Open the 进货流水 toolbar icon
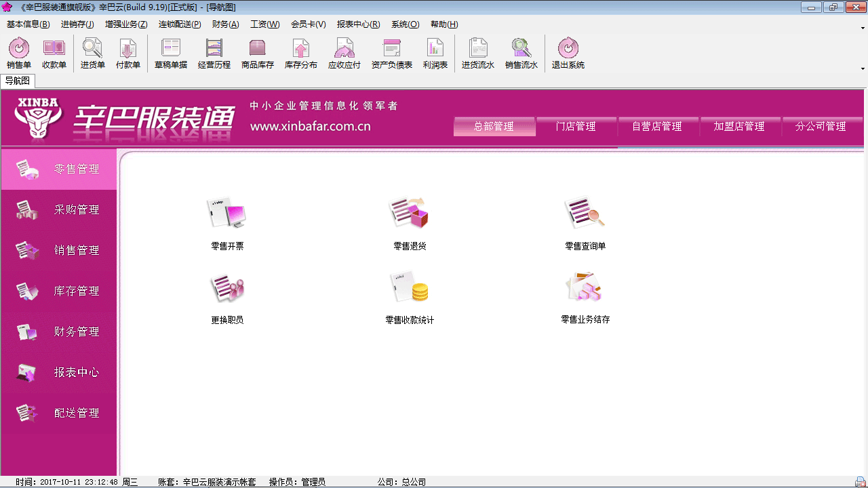 point(478,54)
